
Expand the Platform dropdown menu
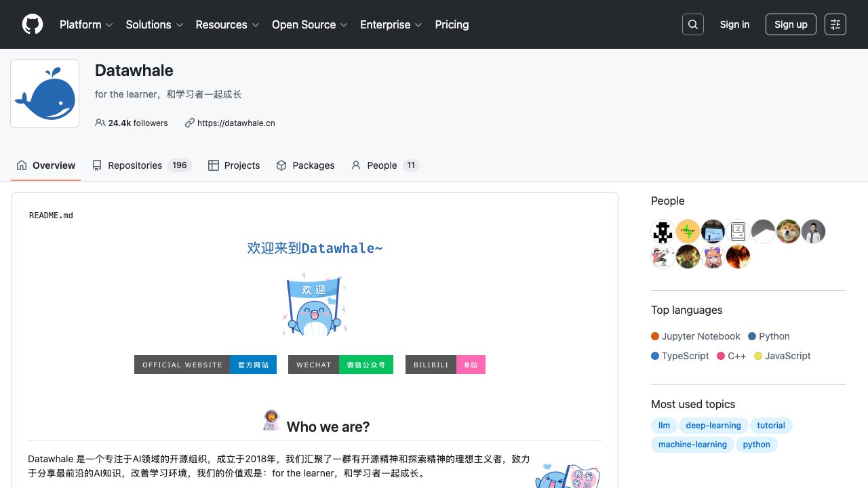click(86, 24)
